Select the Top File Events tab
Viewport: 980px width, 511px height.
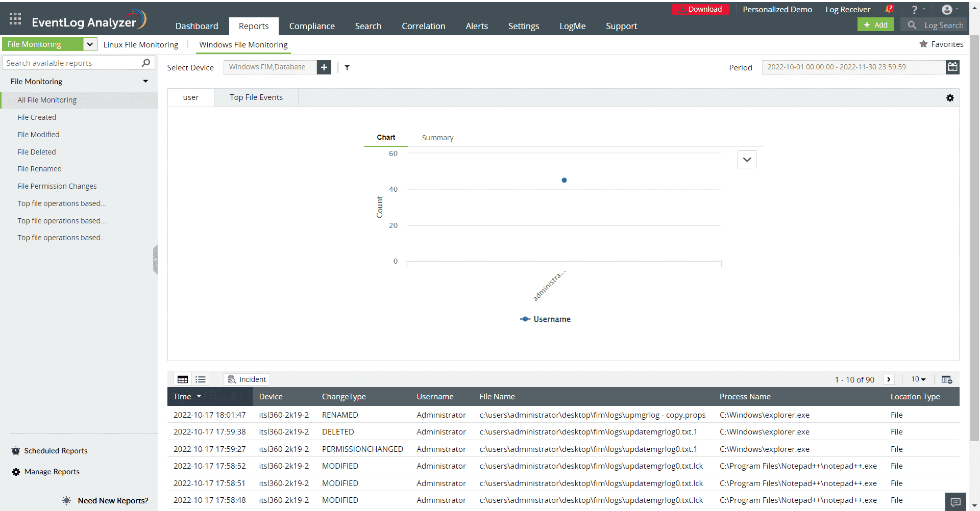[x=256, y=97]
